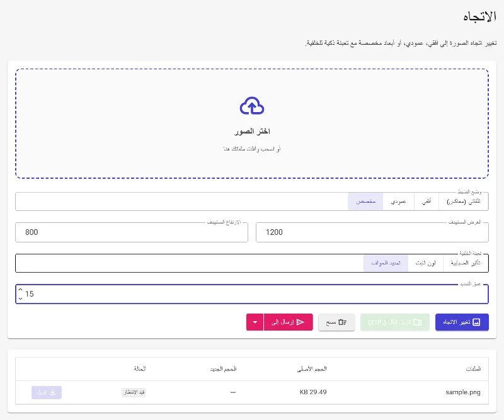
Task: Decrease stretch depth with down arrow
Action: [x=21, y=298]
